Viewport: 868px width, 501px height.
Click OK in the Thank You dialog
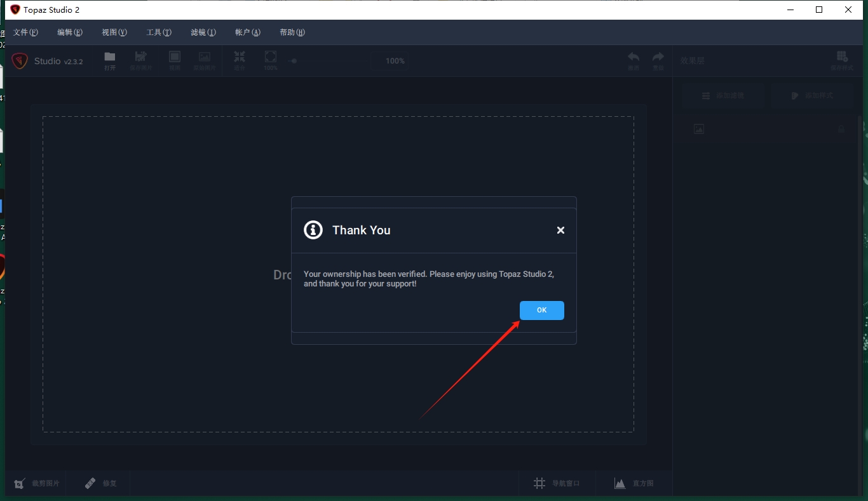click(x=541, y=311)
